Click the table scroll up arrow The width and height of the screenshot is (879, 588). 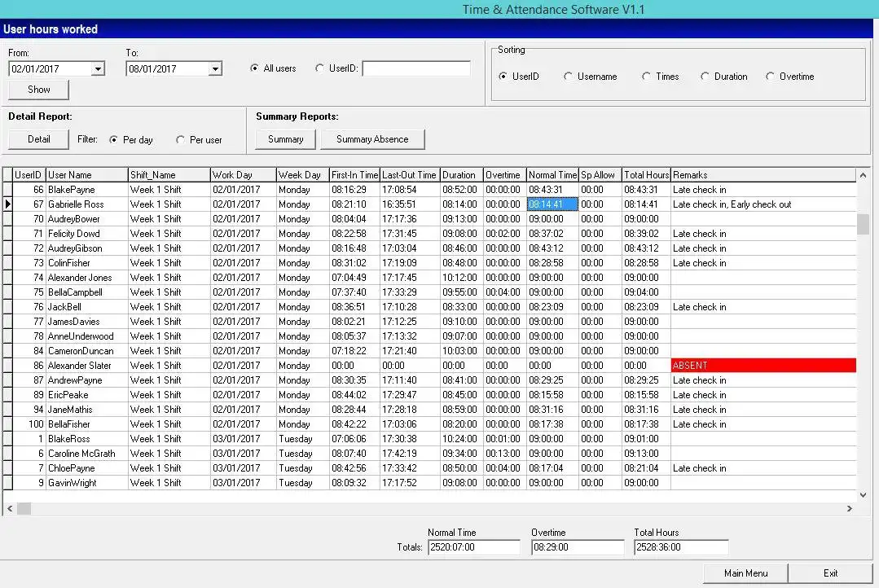tap(863, 175)
